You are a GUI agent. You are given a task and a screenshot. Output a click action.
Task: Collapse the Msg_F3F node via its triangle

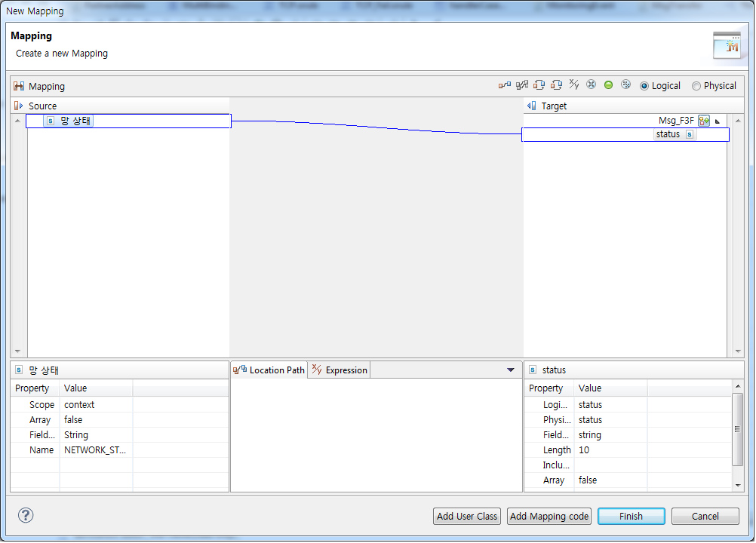click(718, 121)
